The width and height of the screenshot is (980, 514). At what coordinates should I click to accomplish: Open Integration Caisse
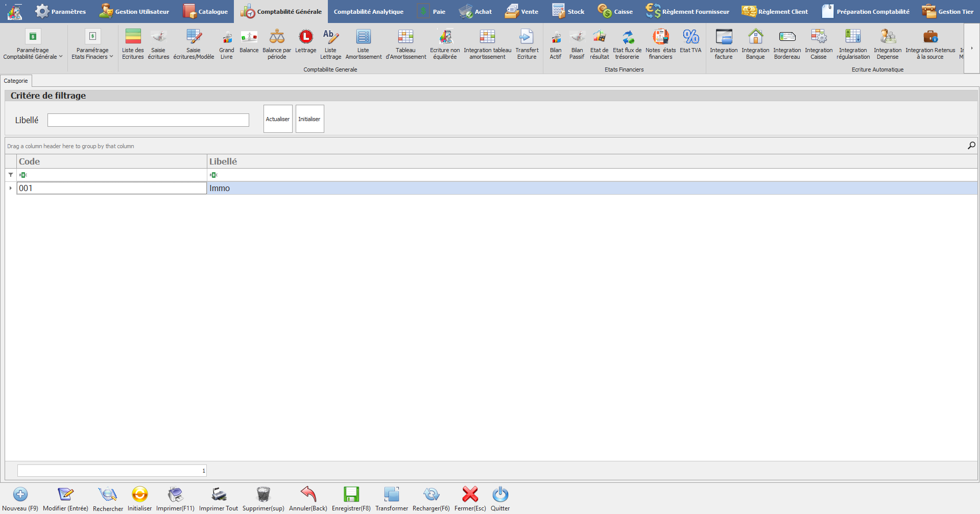pos(819,44)
